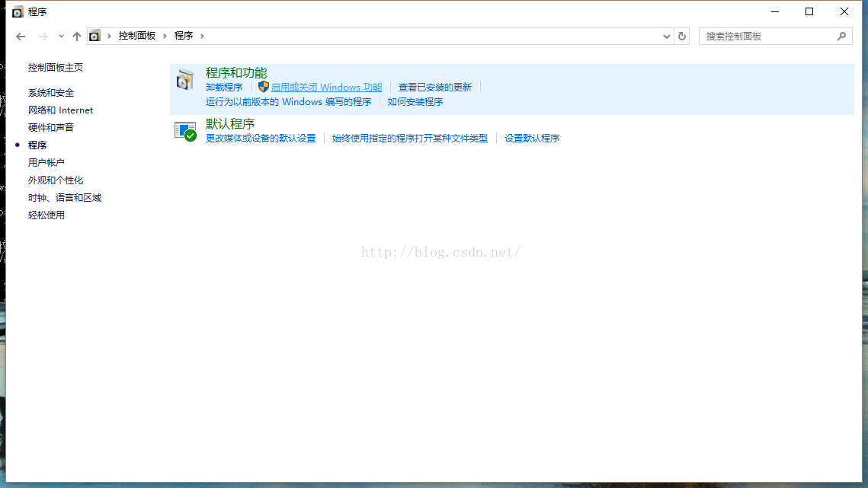The width and height of the screenshot is (868, 488).
Task: Open 始终使用指定的程序打开某种文件类型
Action: point(410,139)
